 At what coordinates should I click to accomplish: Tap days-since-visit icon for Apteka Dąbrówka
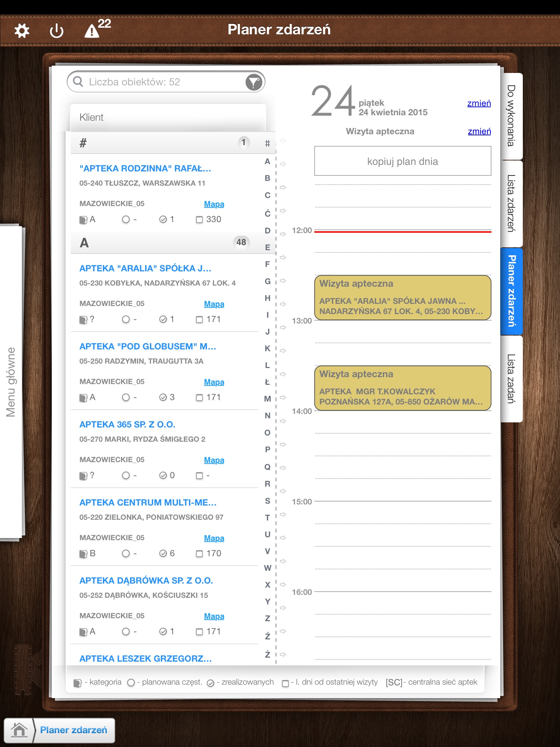pos(199,632)
